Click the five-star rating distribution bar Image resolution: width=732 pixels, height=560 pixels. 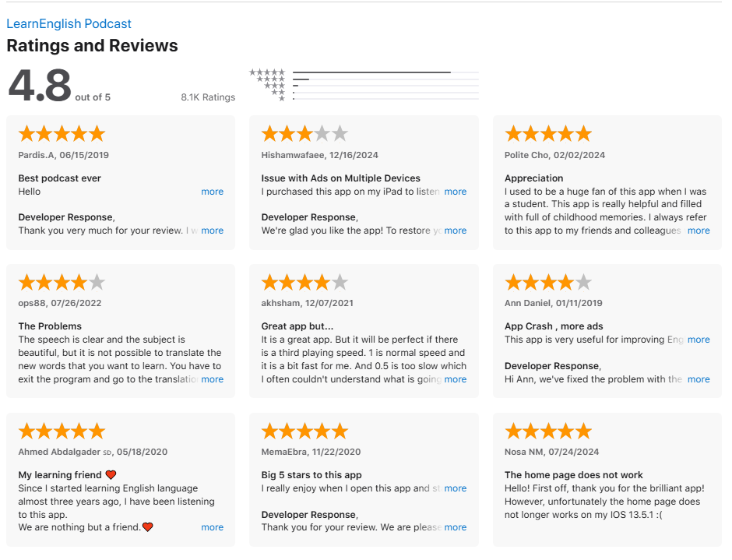385,72
